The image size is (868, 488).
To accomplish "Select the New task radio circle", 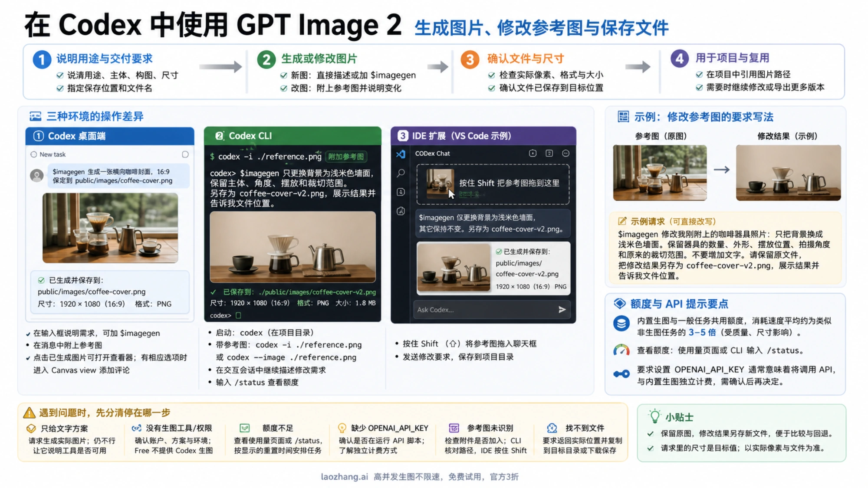I will 33,154.
